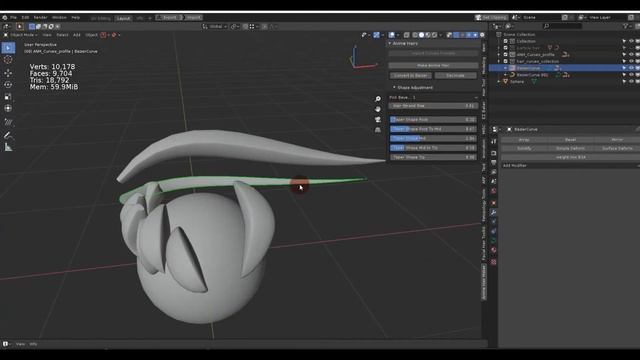
Task: Select the Transform tool
Action: coord(8,109)
